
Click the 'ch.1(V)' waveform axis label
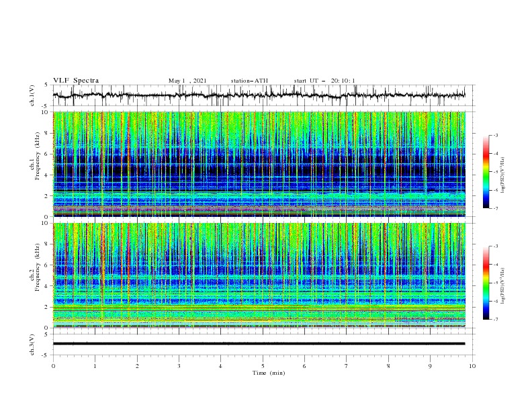coord(32,95)
